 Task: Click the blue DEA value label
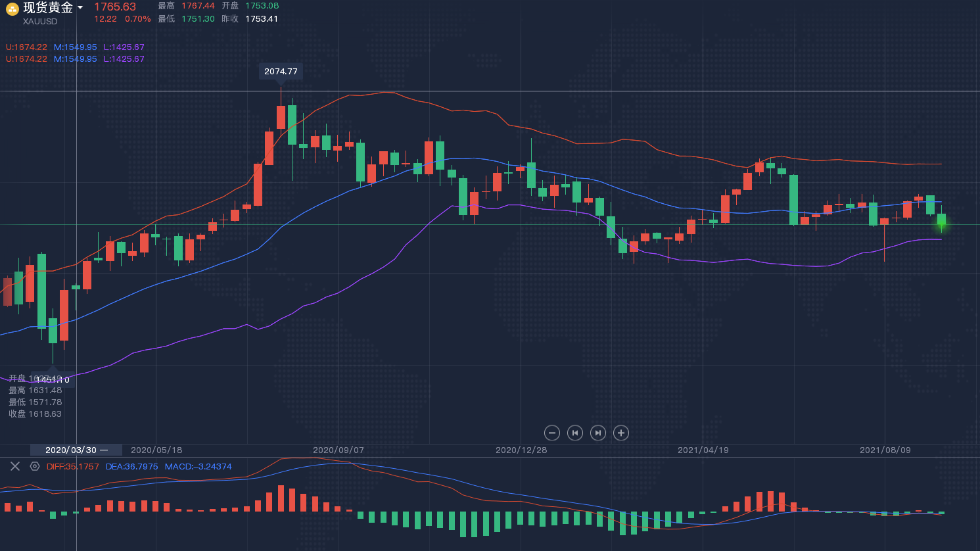point(131,466)
